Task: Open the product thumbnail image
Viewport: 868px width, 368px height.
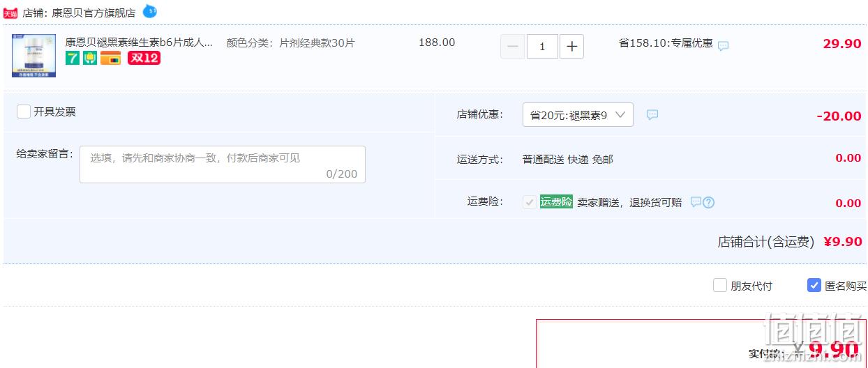Action: click(x=33, y=55)
